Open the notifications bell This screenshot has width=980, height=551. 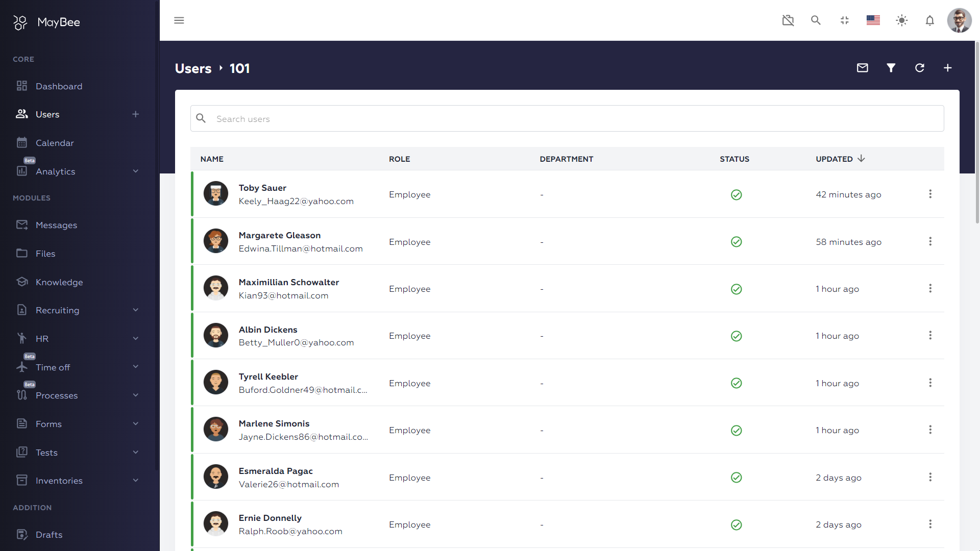click(930, 20)
